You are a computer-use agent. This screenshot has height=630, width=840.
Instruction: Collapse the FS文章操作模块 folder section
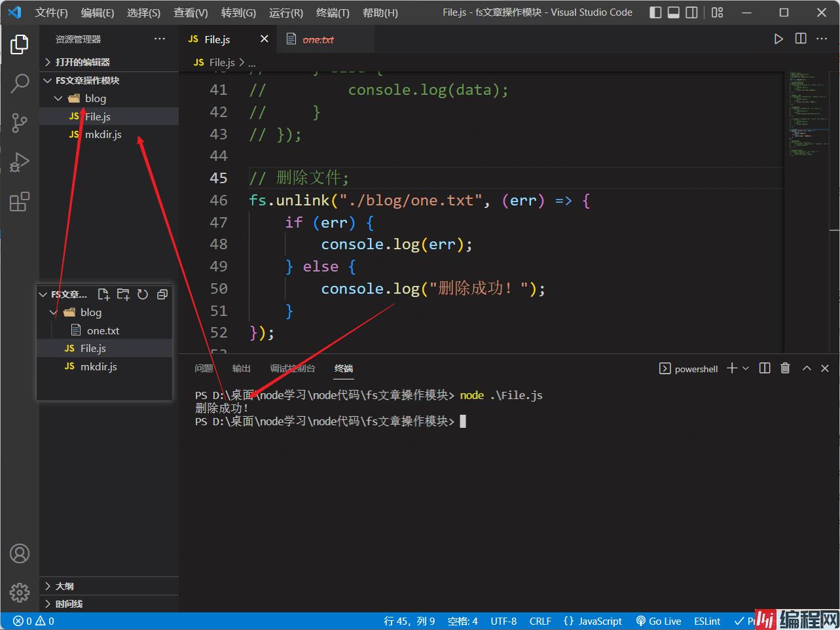click(x=109, y=80)
